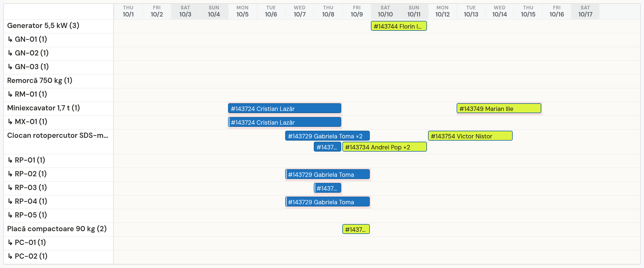Select the SUN 10/11 date column header
Screen dimensions: 644x268
pos(414,12)
